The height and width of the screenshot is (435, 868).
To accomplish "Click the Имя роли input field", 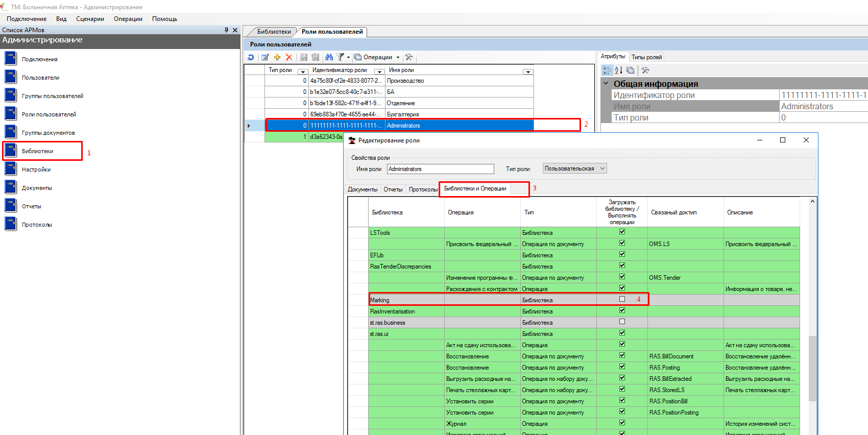I will (x=440, y=169).
